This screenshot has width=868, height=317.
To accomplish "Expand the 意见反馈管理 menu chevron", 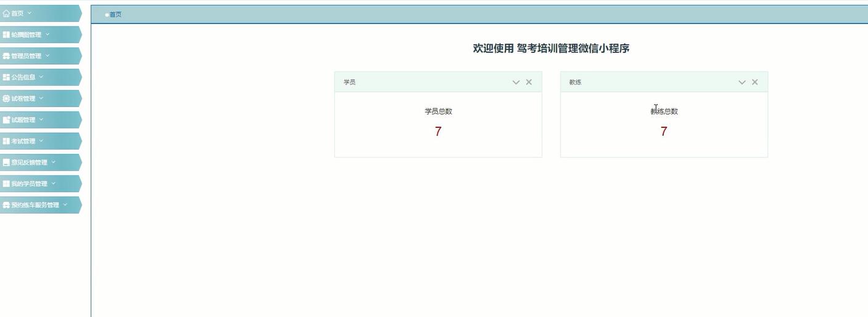I will [54, 162].
